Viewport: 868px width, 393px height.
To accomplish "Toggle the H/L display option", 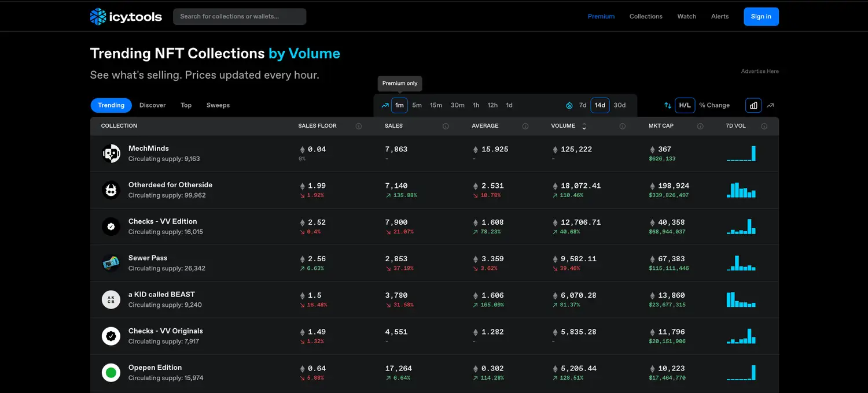I will tap(685, 105).
